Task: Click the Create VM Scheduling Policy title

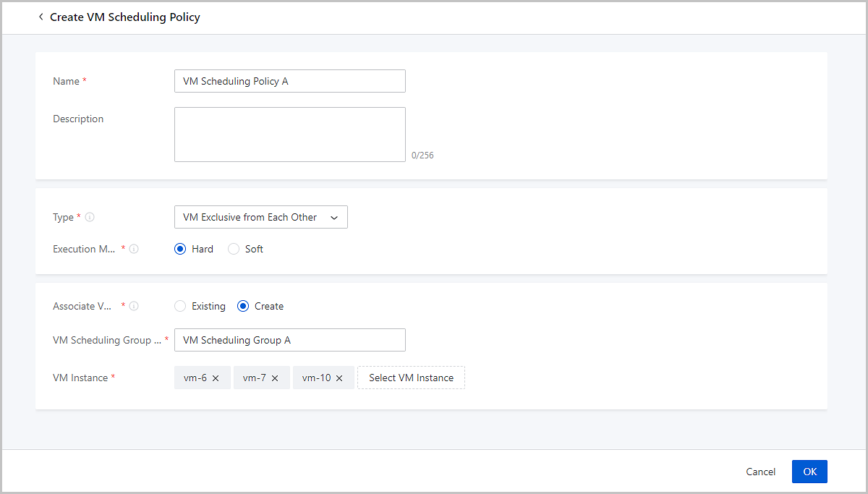Action: click(124, 17)
